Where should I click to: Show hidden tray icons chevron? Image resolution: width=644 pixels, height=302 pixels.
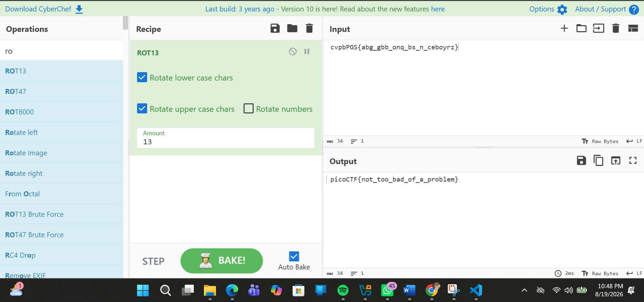524,290
